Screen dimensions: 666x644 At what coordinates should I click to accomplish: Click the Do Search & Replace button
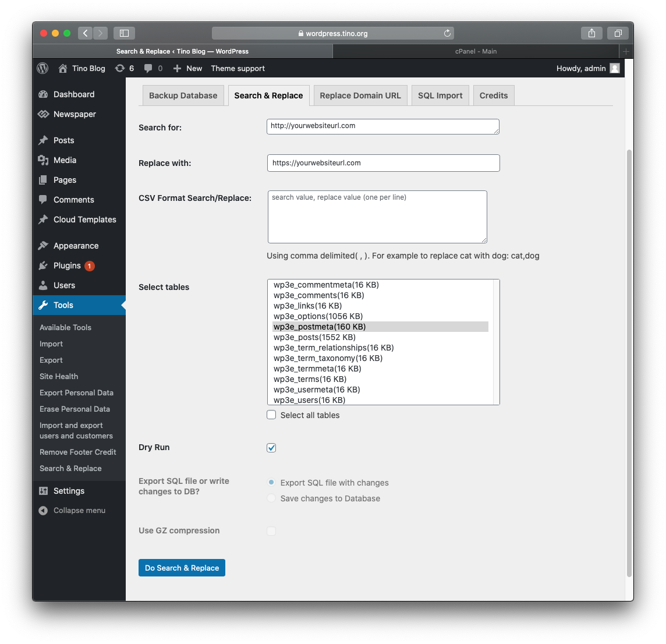[x=182, y=568]
